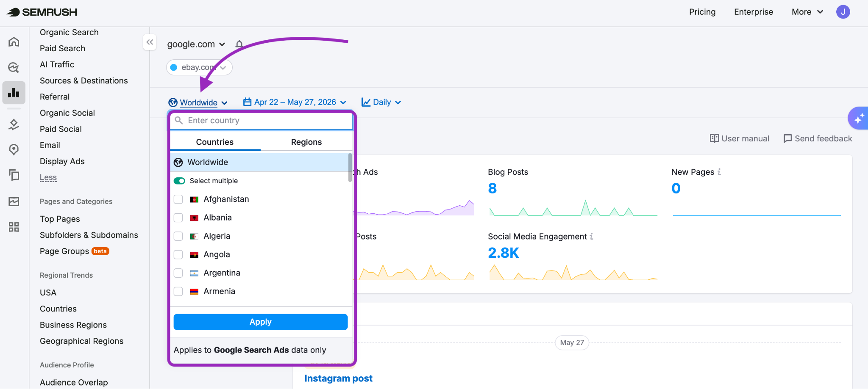Click the Social Media Engagement info icon
Screen dimensions: 868x389
coord(592,236)
